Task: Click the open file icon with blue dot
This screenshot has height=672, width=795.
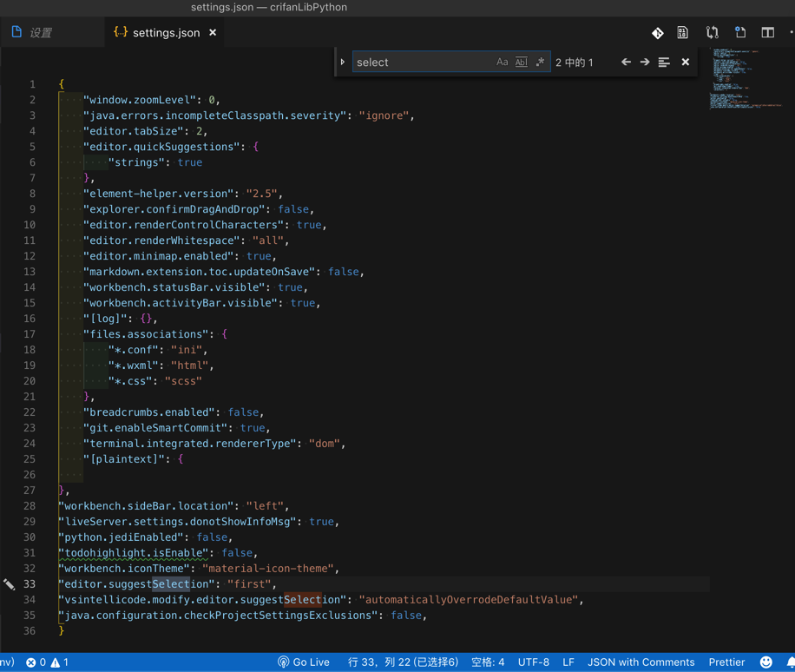Action: coord(740,32)
